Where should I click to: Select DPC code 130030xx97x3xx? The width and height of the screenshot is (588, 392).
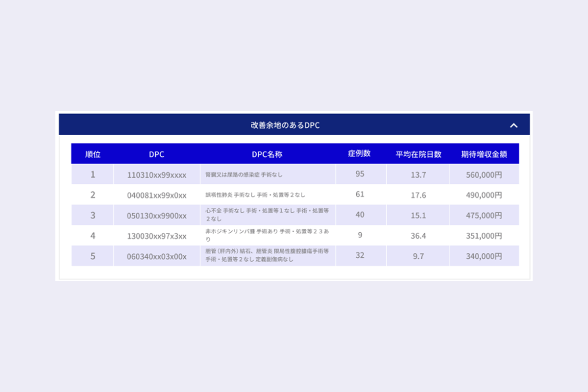157,236
